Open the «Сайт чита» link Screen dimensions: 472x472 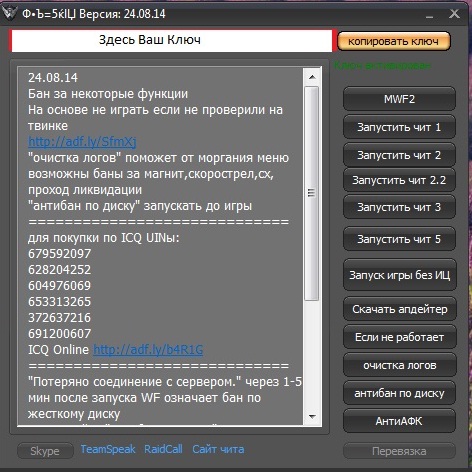tap(218, 449)
